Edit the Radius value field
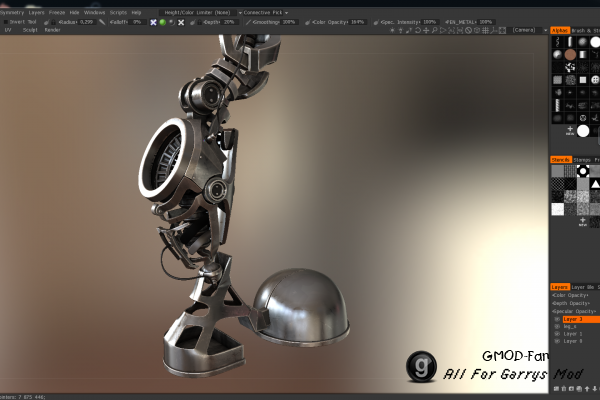Image resolution: width=600 pixels, height=400 pixels. tap(87, 22)
